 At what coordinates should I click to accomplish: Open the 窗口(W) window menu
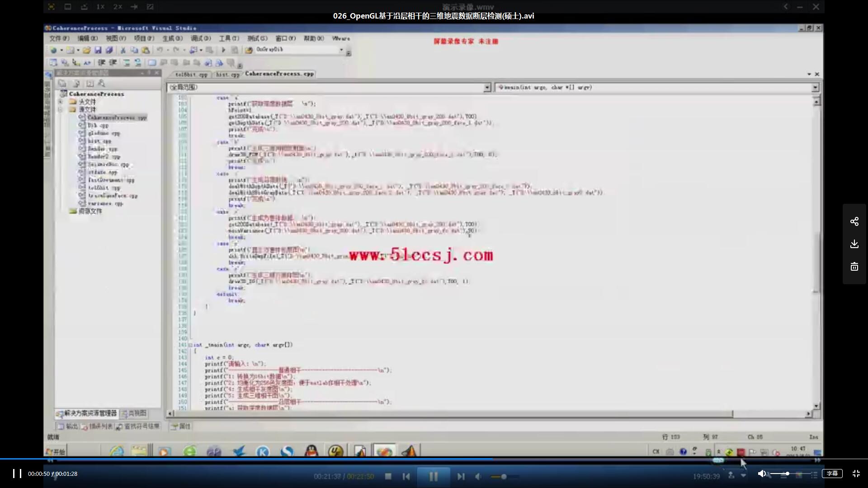[286, 38]
